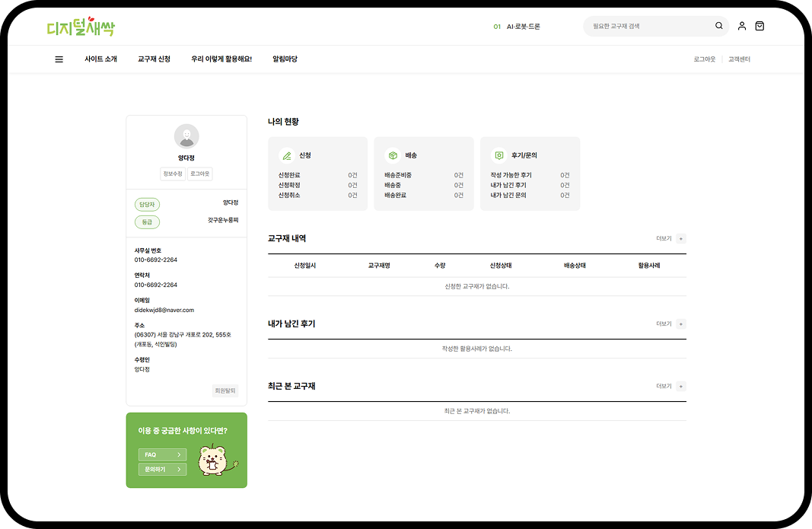
Task: Click the 담당자 badge
Action: point(147,205)
